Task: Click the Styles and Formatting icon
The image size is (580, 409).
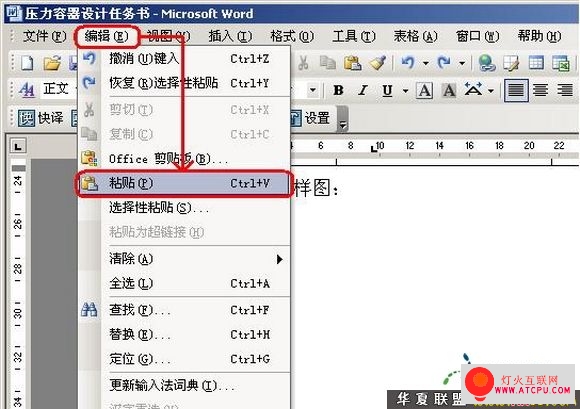Action: (x=27, y=89)
